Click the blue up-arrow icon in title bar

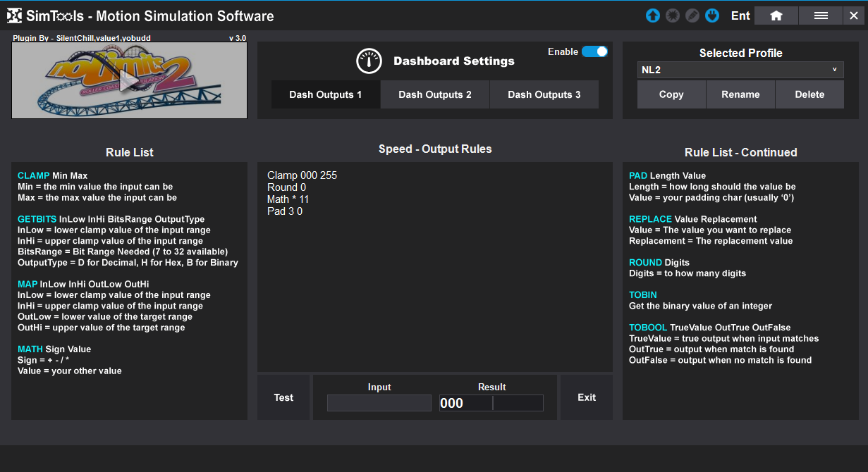(x=653, y=15)
